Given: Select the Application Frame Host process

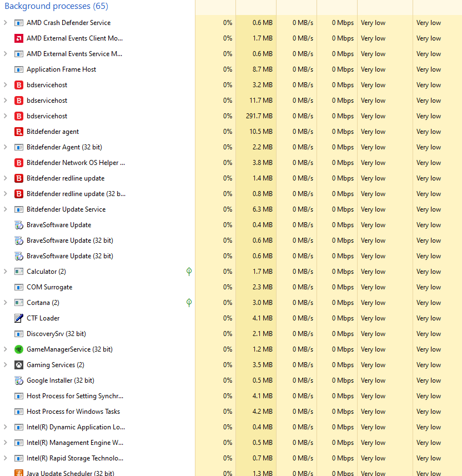Looking at the screenshot, I should pyautogui.click(x=61, y=69).
